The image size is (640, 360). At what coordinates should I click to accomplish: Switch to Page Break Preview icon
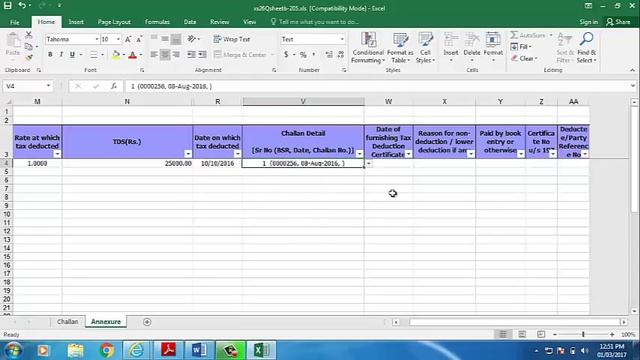[x=541, y=334]
